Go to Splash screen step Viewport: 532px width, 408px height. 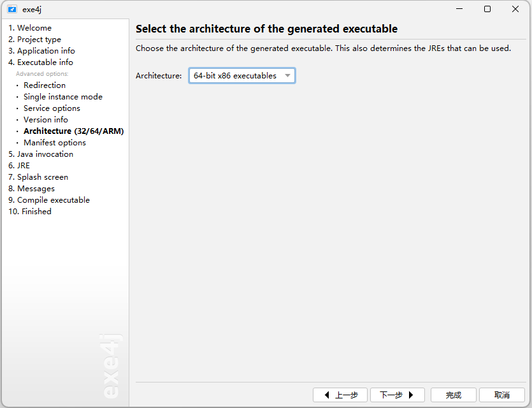(38, 177)
